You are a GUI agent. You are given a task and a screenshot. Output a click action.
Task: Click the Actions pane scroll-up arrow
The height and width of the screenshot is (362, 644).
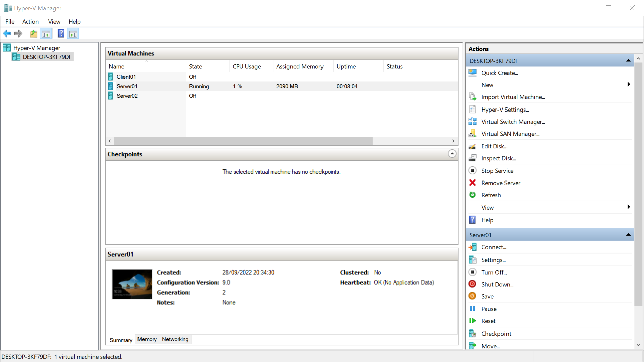(x=638, y=58)
